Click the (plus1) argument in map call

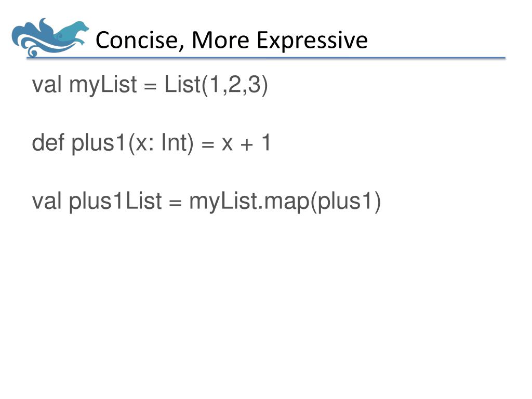(x=345, y=202)
